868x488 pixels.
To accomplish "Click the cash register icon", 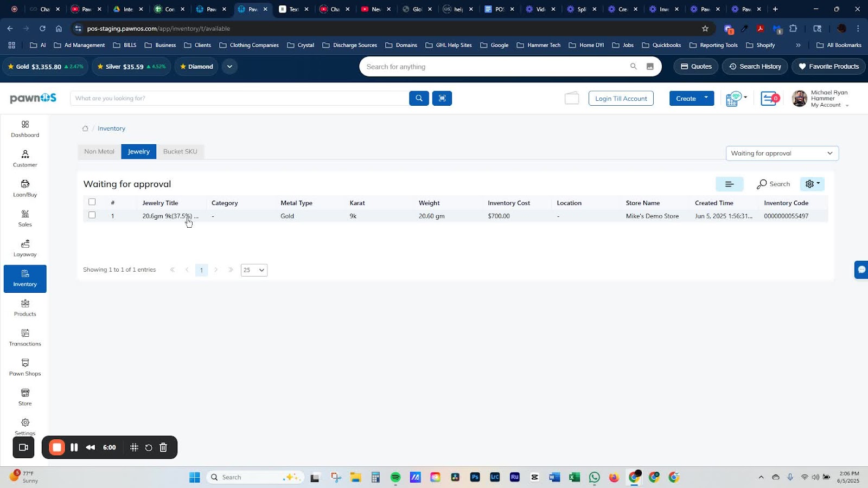I will [x=733, y=99].
